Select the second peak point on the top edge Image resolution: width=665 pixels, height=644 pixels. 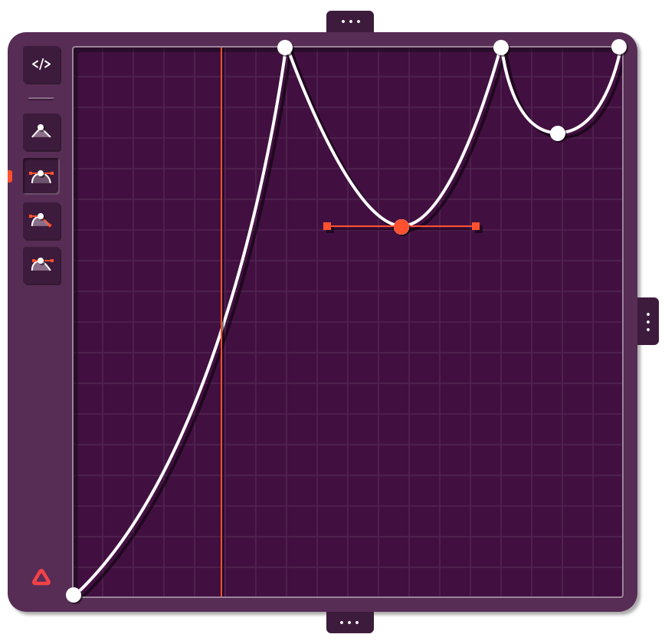pyautogui.click(x=501, y=48)
